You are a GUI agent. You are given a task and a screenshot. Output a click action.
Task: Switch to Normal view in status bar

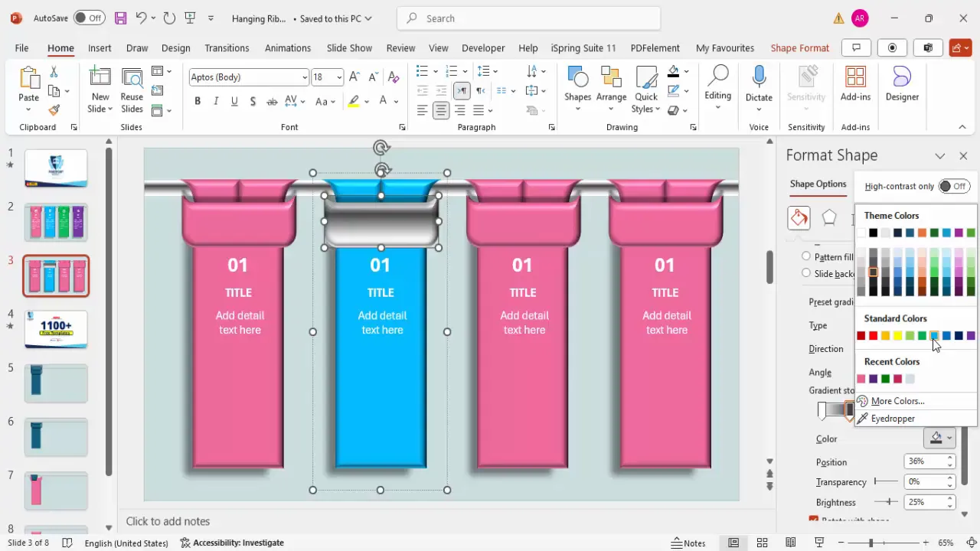pyautogui.click(x=733, y=543)
